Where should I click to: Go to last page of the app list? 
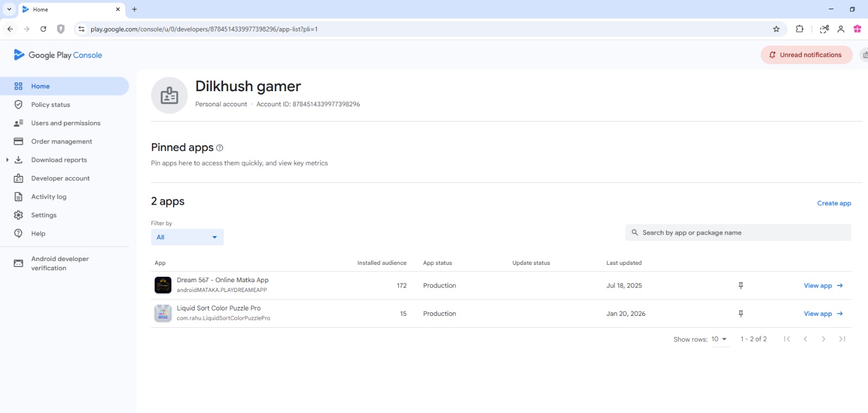pos(842,339)
